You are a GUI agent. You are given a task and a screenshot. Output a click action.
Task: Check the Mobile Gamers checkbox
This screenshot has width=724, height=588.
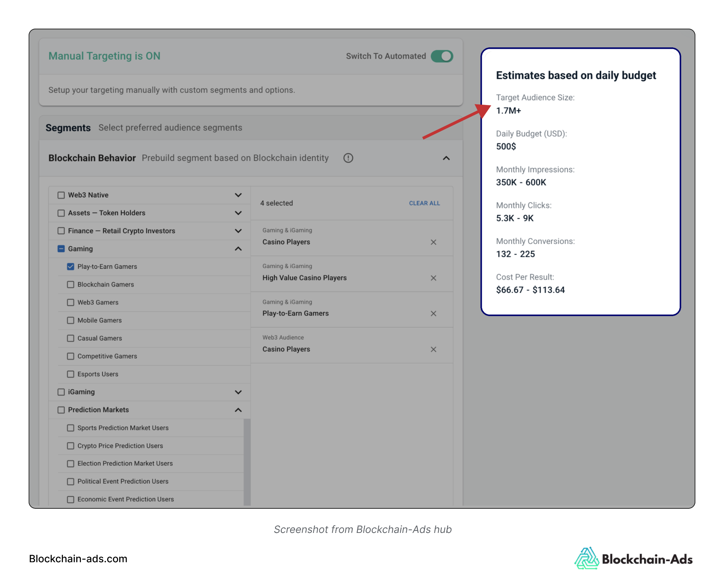click(x=71, y=320)
